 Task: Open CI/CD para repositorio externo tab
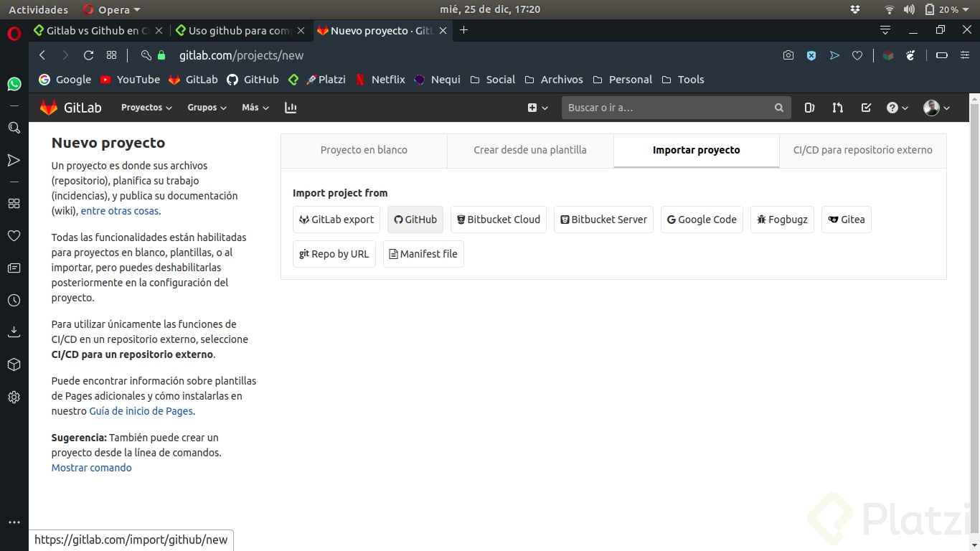point(862,150)
